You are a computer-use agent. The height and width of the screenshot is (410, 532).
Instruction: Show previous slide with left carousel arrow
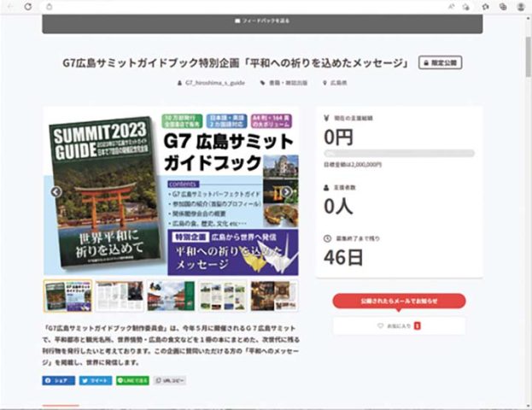click(56, 192)
